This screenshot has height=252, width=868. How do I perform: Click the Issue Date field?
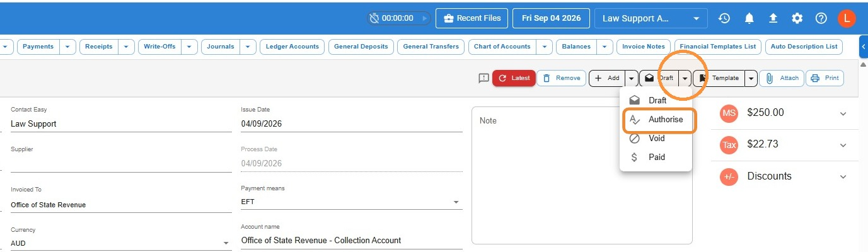coord(352,124)
